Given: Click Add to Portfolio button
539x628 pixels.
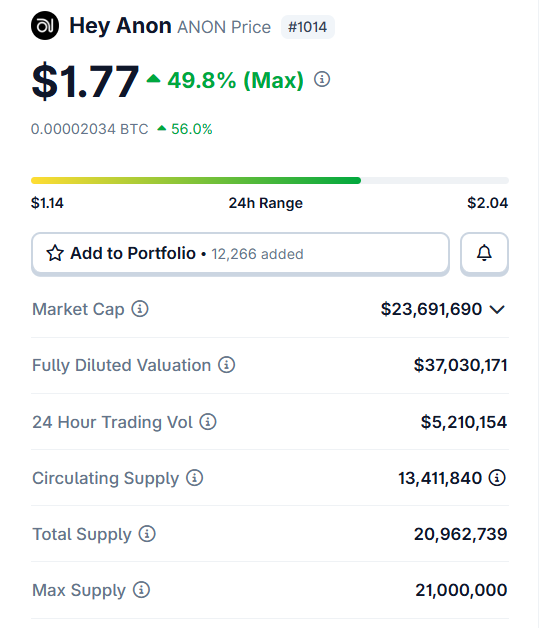Looking at the screenshot, I should pos(240,254).
